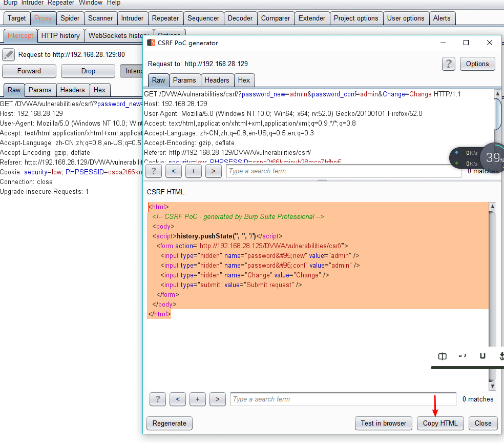Click help icon in the request search bar
The height and width of the screenshot is (443, 504).
(154, 171)
